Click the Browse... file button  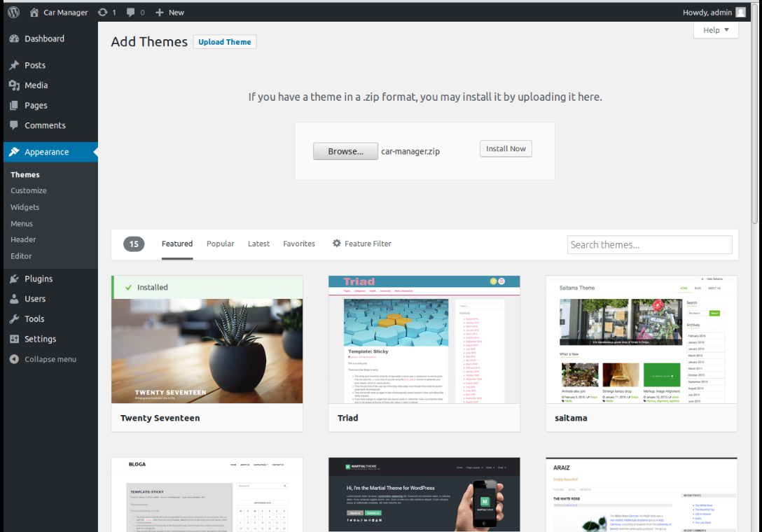pyautogui.click(x=345, y=151)
